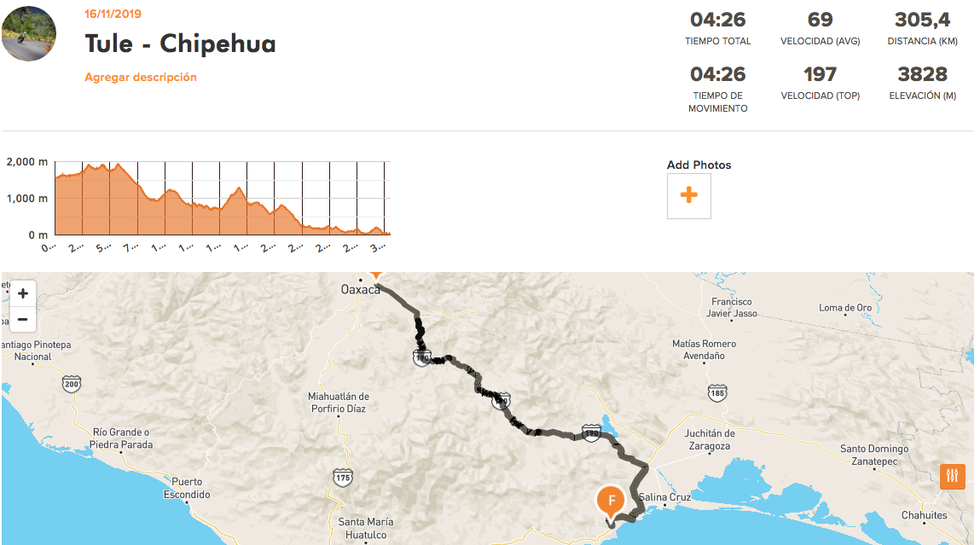Image resolution: width=980 pixels, height=545 pixels.
Task: Click the Oaxaca city label on map
Action: (360, 289)
